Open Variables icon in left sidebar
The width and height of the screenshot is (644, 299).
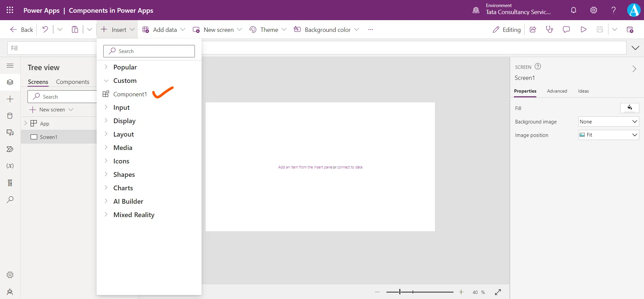(x=10, y=166)
